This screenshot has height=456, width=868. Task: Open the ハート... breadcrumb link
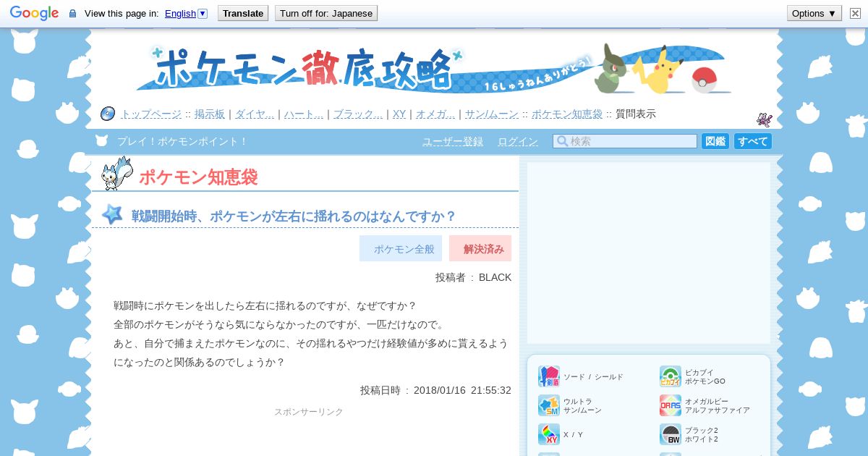pyautogui.click(x=304, y=114)
